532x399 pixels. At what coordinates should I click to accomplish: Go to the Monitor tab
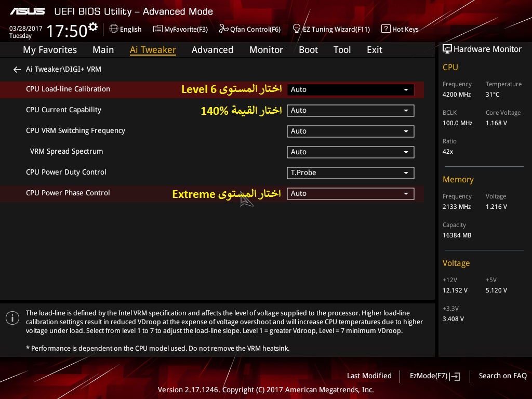pos(267,50)
